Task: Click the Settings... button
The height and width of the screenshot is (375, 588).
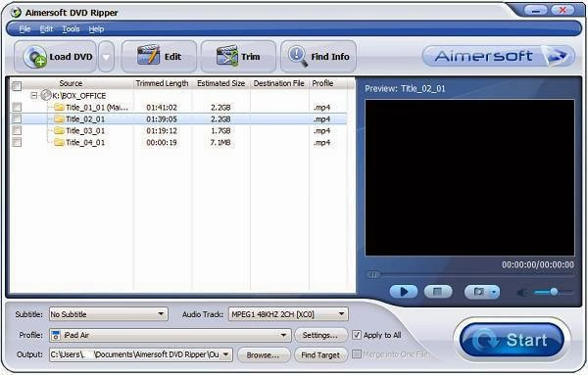Action: [320, 335]
